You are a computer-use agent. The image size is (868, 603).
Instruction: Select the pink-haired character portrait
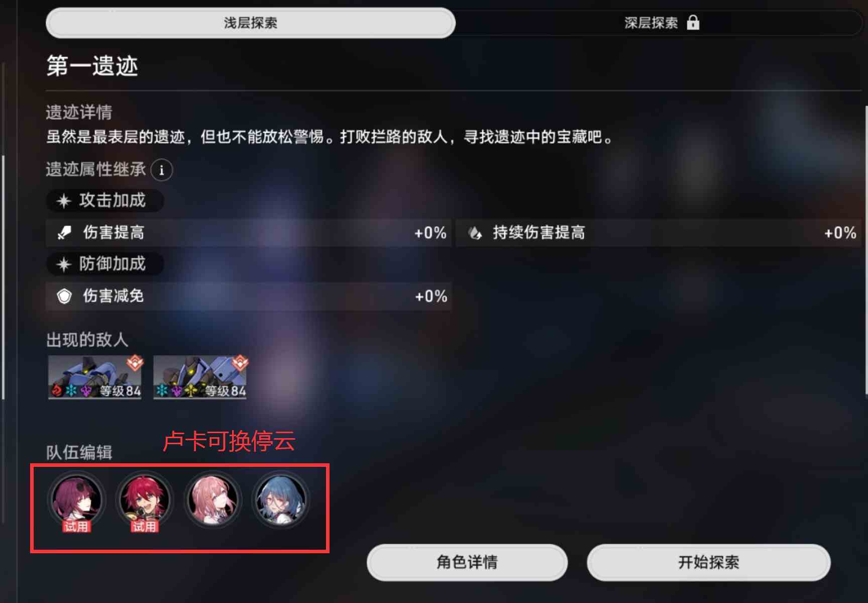[213, 499]
